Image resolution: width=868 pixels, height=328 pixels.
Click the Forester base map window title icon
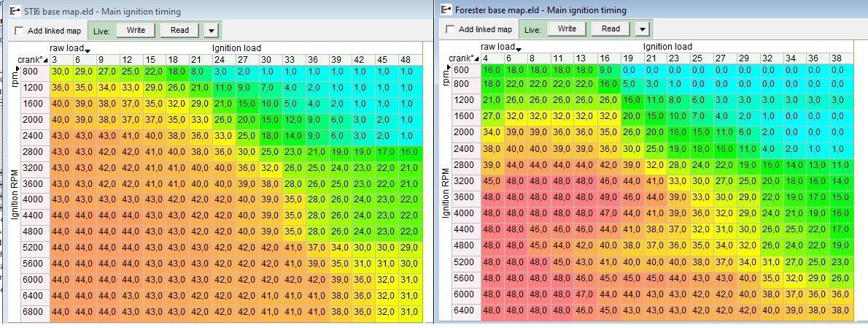(446, 9)
